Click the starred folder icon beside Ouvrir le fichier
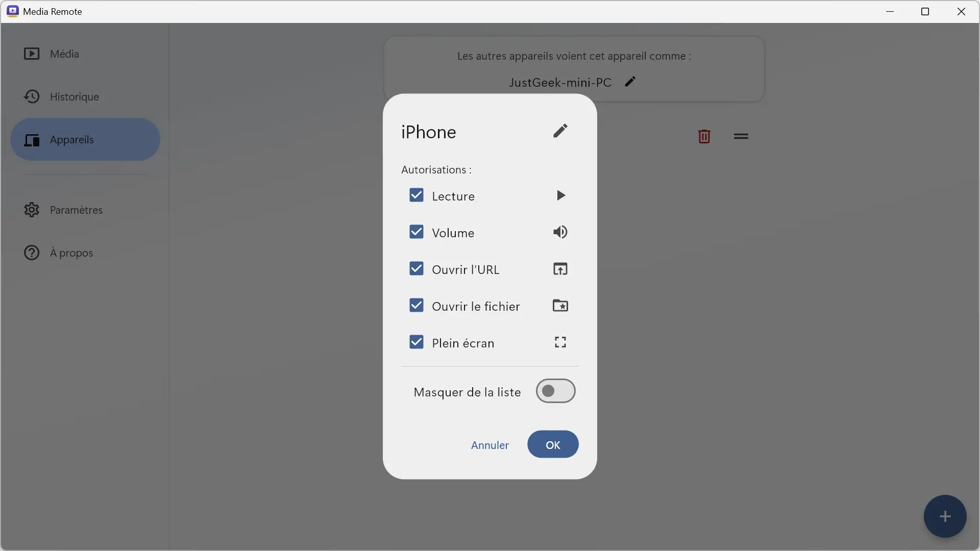980x551 pixels. click(560, 306)
